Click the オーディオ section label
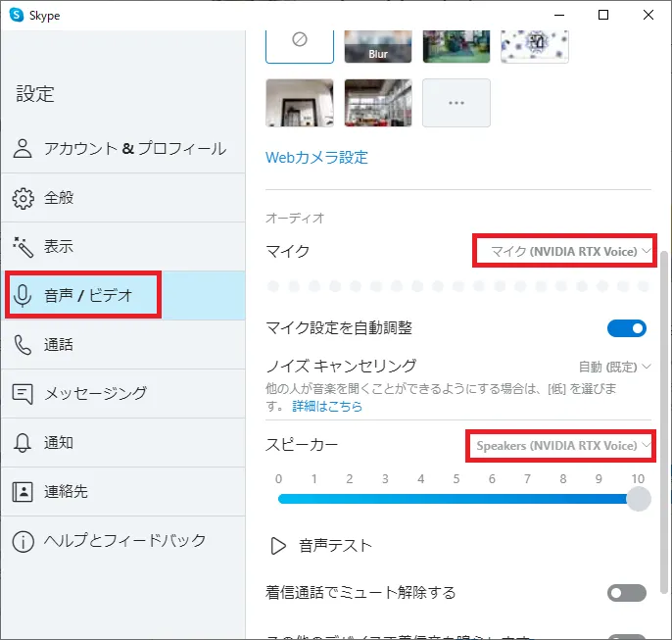The height and width of the screenshot is (640, 672). (x=295, y=219)
